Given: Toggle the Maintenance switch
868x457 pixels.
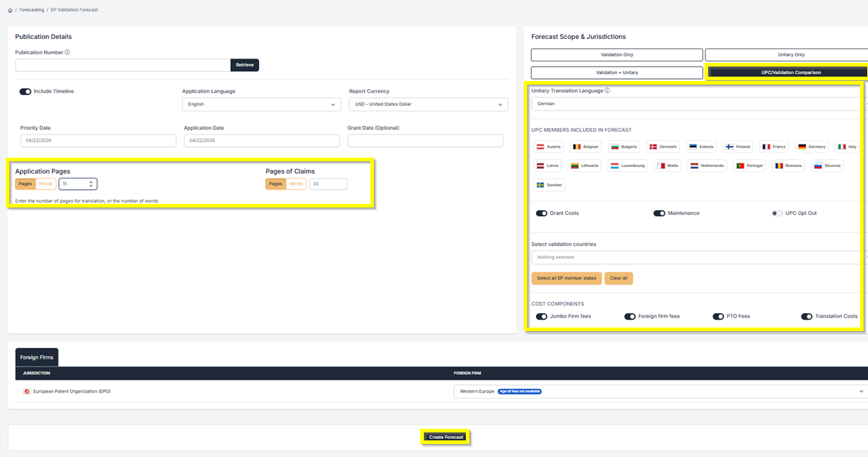Looking at the screenshot, I should [x=659, y=213].
